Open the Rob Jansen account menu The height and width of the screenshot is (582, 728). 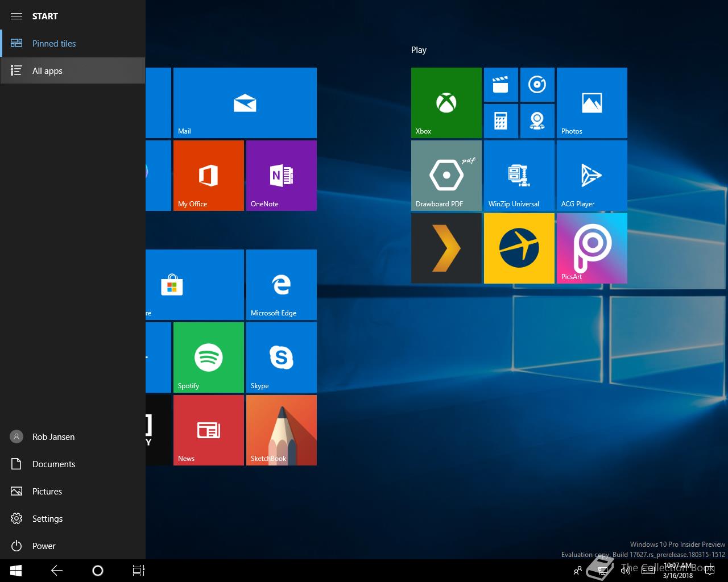(x=73, y=436)
